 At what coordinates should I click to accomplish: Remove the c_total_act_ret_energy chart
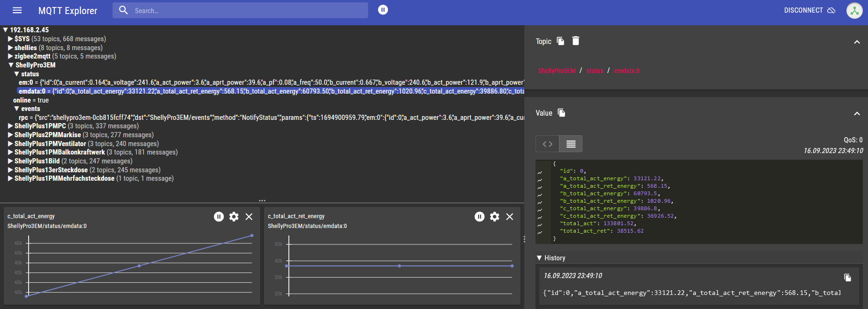510,217
